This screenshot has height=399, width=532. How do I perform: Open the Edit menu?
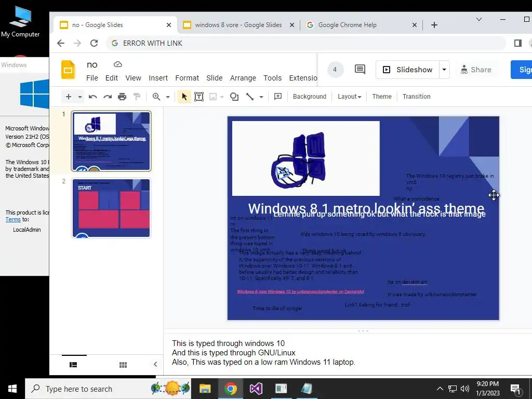(x=112, y=78)
